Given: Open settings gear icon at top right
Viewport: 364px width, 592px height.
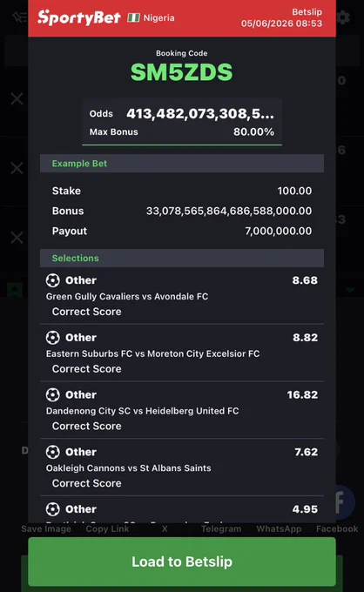Looking at the screenshot, I should (x=343, y=17).
